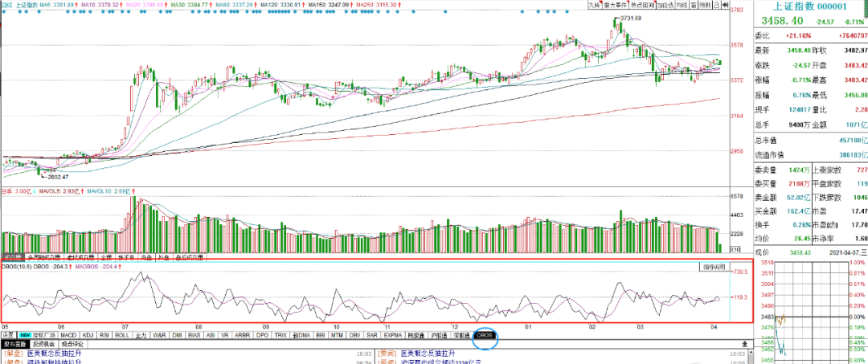Open [解盘] 医美概念反抽拉升 news item
The height and width of the screenshot is (364, 868).
pos(43,354)
